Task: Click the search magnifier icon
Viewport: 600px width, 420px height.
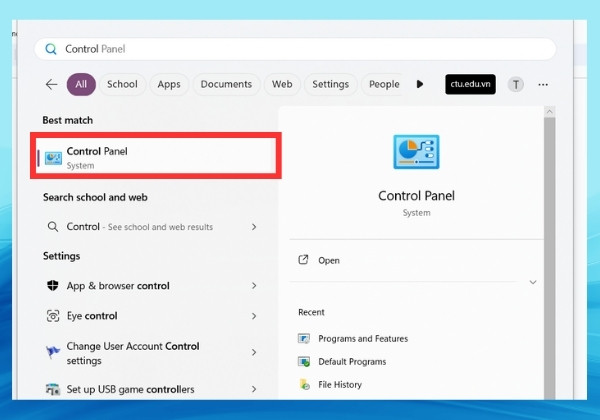Action: [51, 49]
